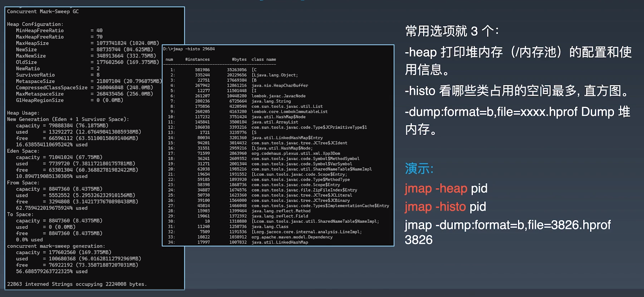644x297 pixels.
Task: Click the blue '演示:' label
Action: point(419,168)
